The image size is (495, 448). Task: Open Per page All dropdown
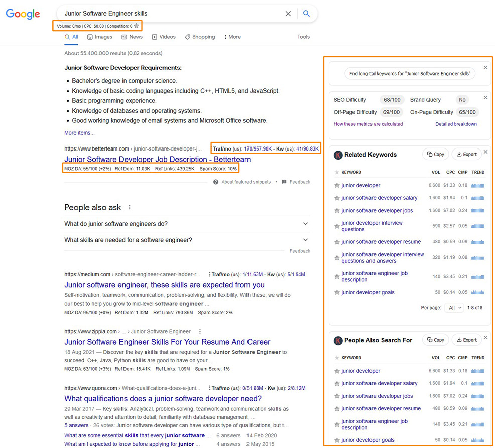[455, 308]
